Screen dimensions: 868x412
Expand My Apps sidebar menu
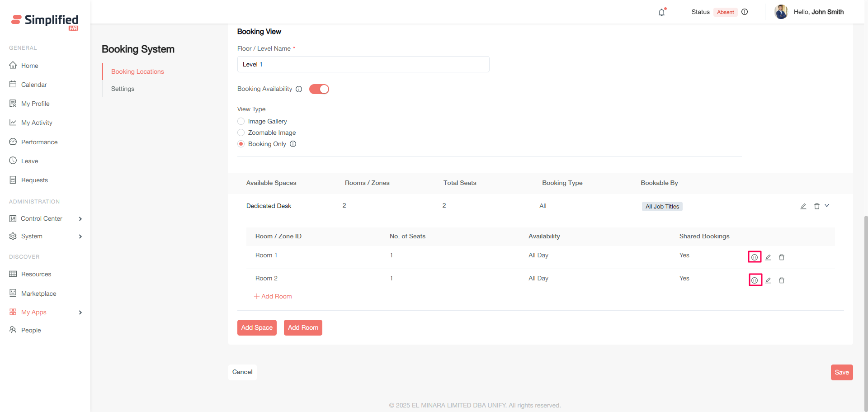click(x=80, y=313)
